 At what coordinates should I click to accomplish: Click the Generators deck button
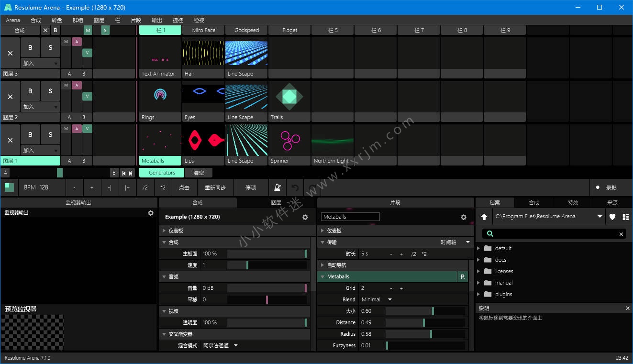[162, 173]
